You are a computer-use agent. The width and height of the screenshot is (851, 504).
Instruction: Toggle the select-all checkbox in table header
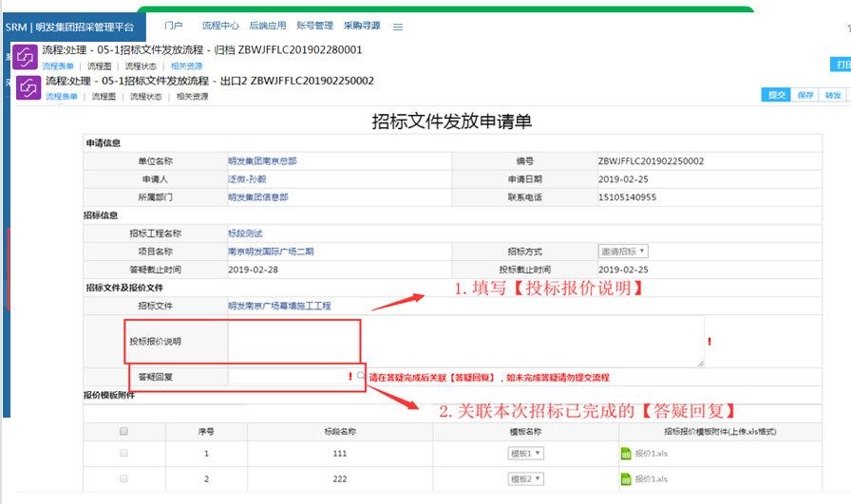click(x=123, y=431)
